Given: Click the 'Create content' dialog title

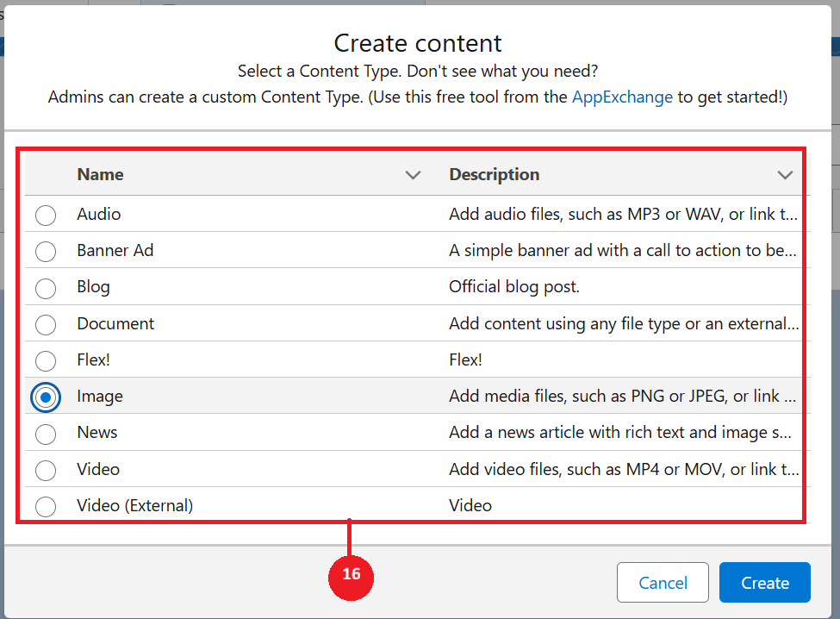Looking at the screenshot, I should click(x=418, y=42).
